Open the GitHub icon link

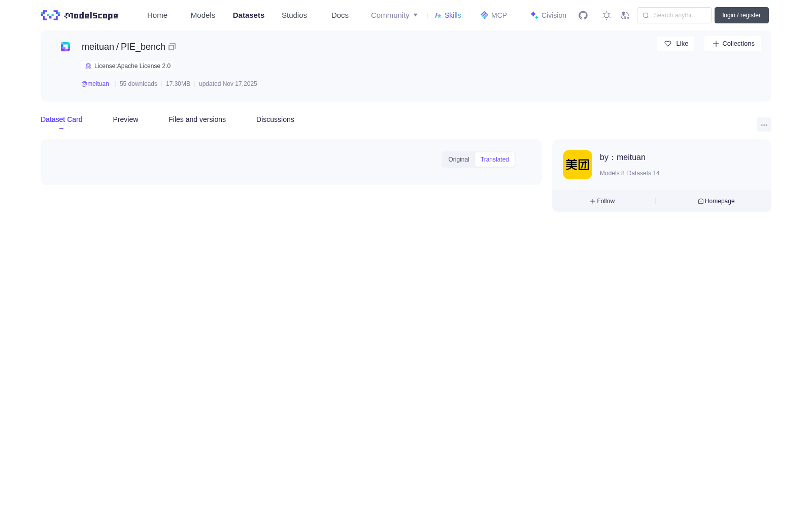[x=583, y=15]
